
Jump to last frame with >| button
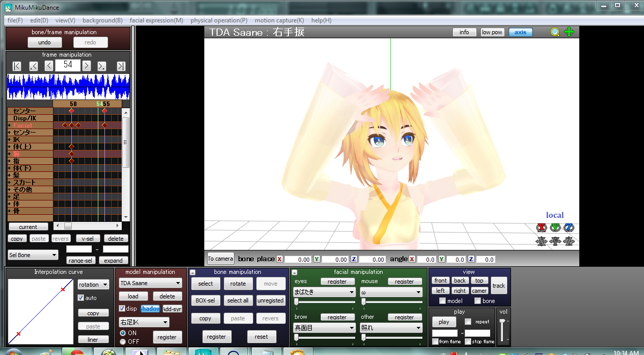pyautogui.click(x=121, y=66)
